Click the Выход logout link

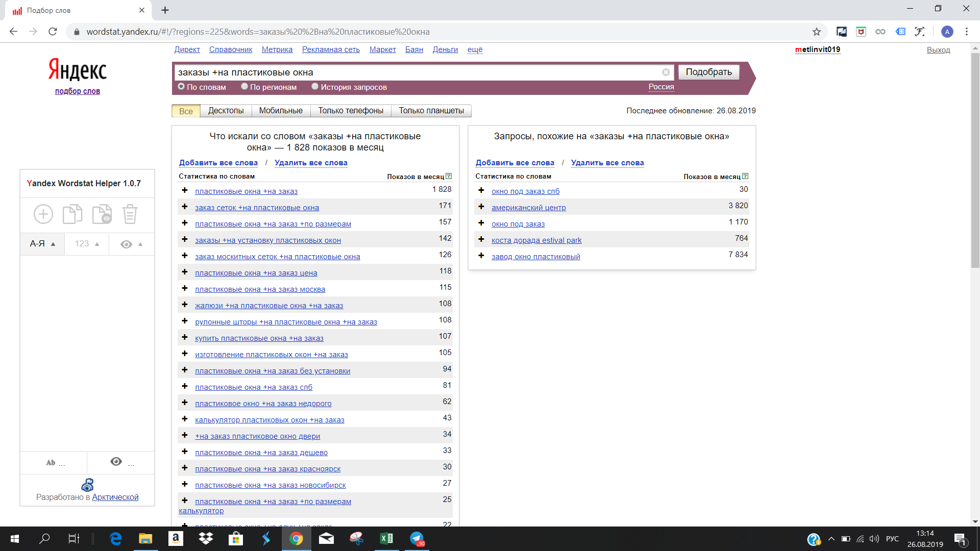pyautogui.click(x=938, y=50)
